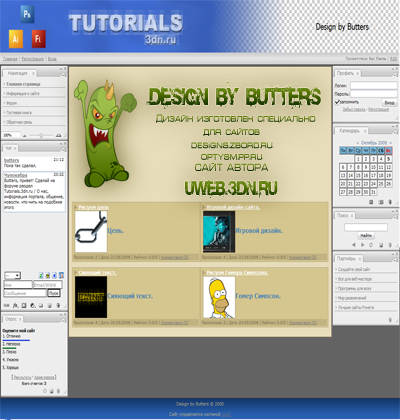This screenshot has height=420, width=400.
Task: Open the glowing PAINT text thumbnail
Action: tap(91, 297)
